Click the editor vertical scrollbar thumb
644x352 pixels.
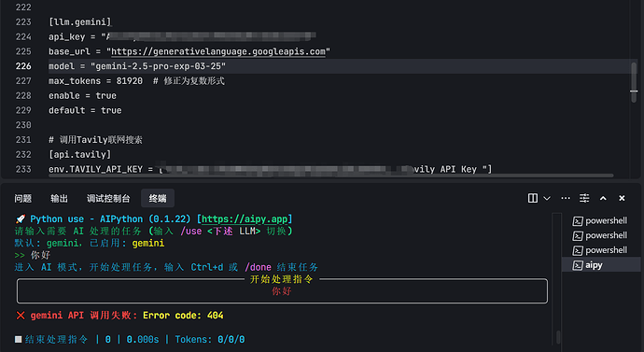(634, 82)
